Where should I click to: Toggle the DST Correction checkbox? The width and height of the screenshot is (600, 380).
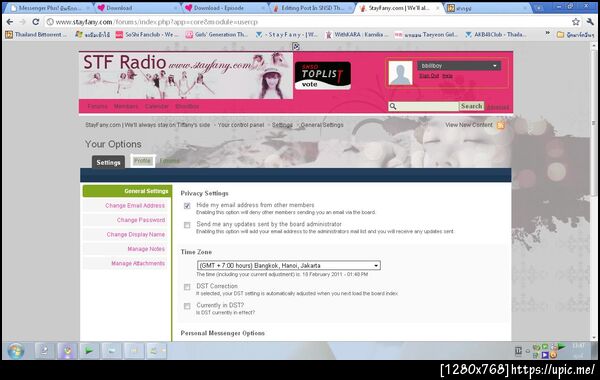pos(187,287)
